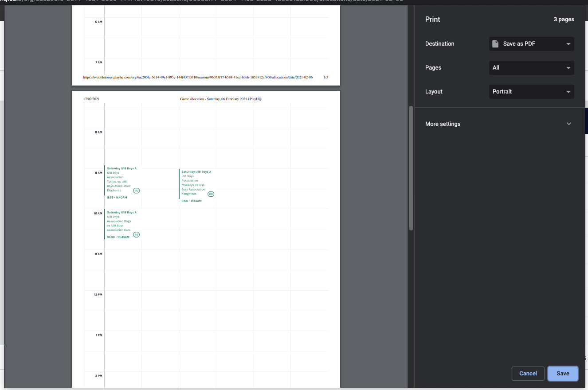
Task: Click the 12 PM time label
Action: coord(98,295)
